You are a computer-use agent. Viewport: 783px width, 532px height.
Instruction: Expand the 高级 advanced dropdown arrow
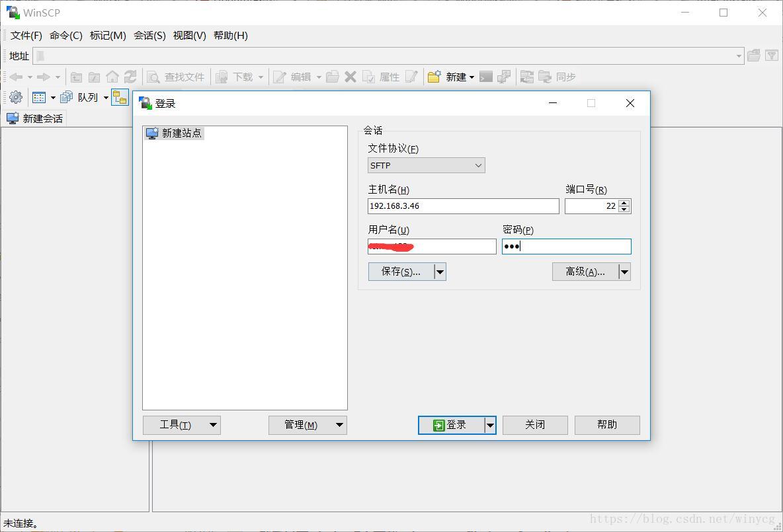coord(623,271)
